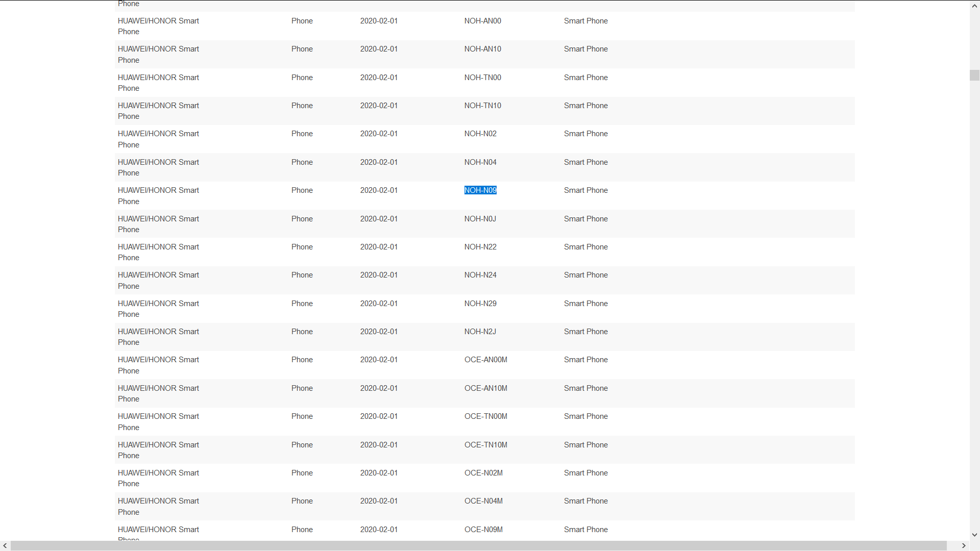
Task: Click the horizontal scrollbar right arrow
Action: pyautogui.click(x=964, y=546)
